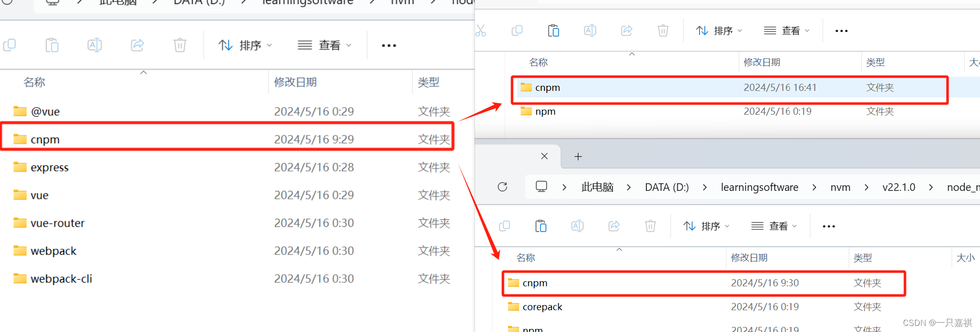
Task: Select the vue-router folder row
Action: pyautogui.click(x=233, y=223)
